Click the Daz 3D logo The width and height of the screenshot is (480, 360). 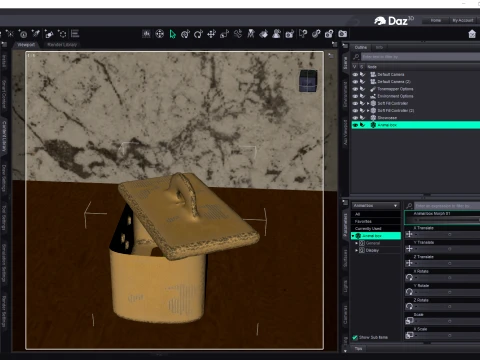tap(394, 21)
